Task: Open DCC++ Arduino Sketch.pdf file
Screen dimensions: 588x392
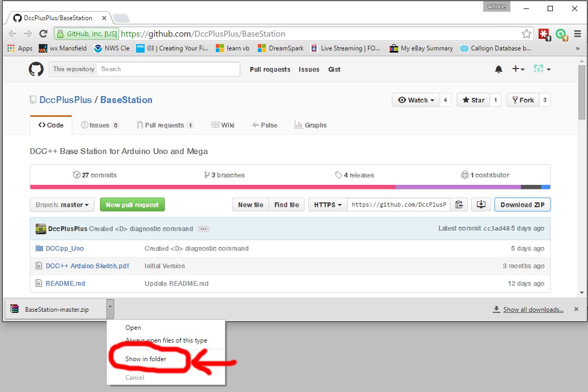Action: coord(87,266)
